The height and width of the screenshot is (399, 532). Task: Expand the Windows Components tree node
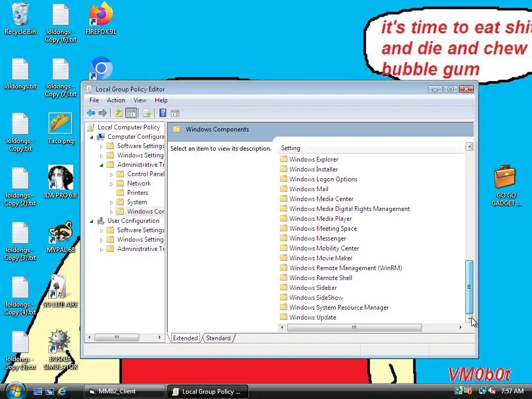click(x=111, y=212)
